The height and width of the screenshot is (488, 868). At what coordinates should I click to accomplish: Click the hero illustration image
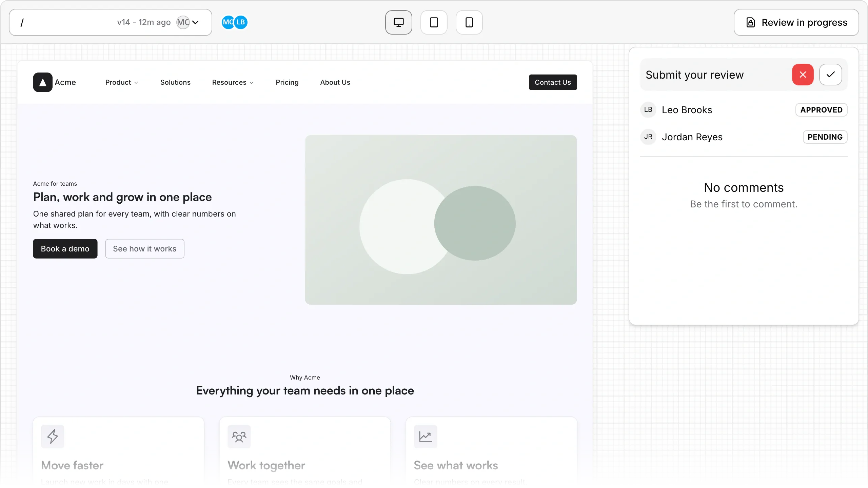(x=441, y=220)
